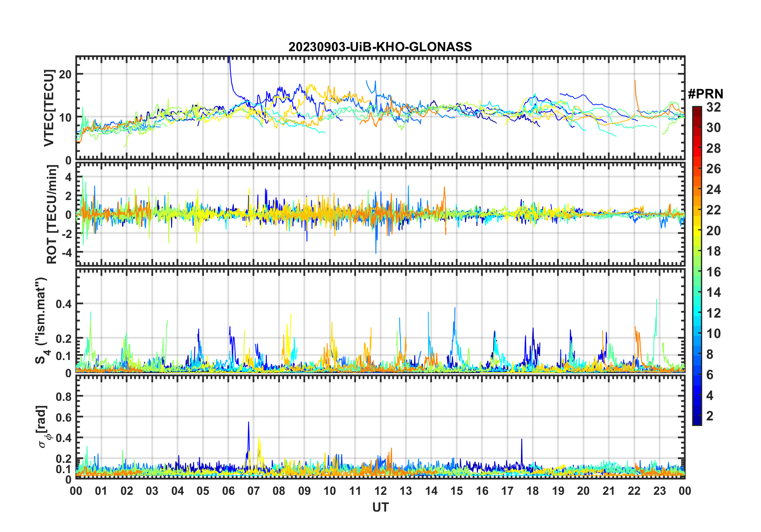
Task: Select the 12 hour tick on the UT axis
Action: point(380,491)
